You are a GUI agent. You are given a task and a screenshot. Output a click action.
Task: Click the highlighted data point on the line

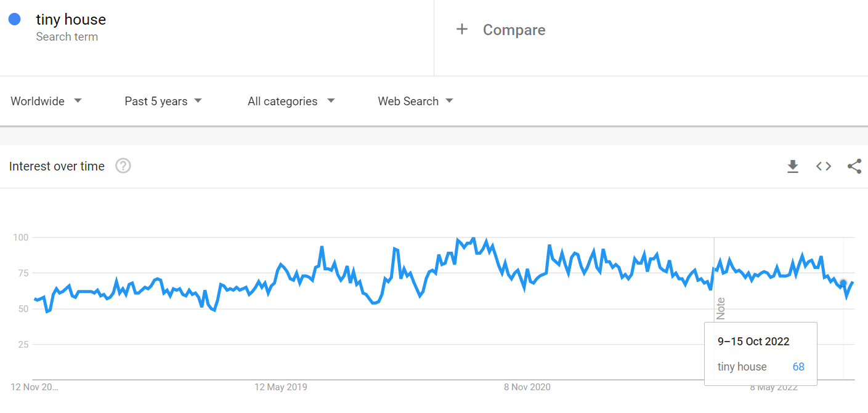click(844, 283)
